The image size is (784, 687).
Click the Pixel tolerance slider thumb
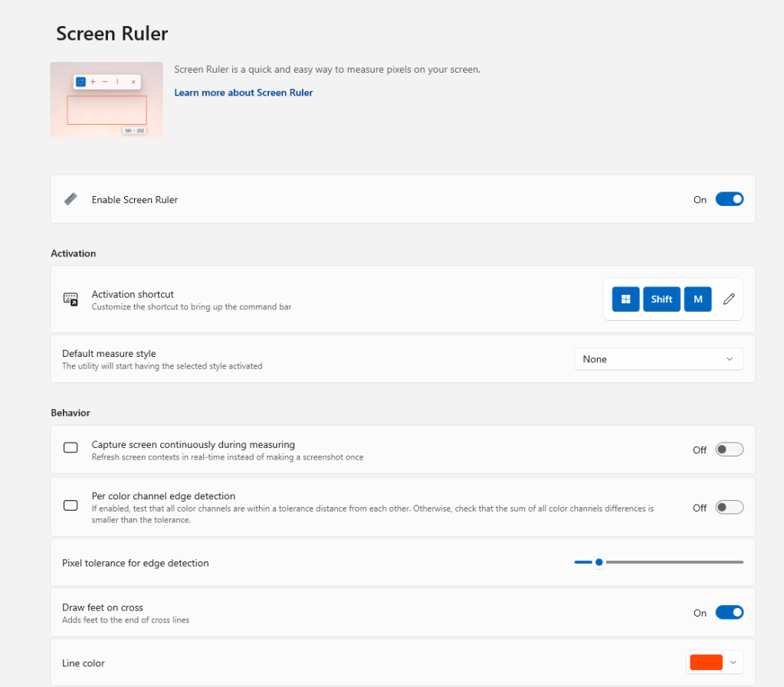(599, 562)
